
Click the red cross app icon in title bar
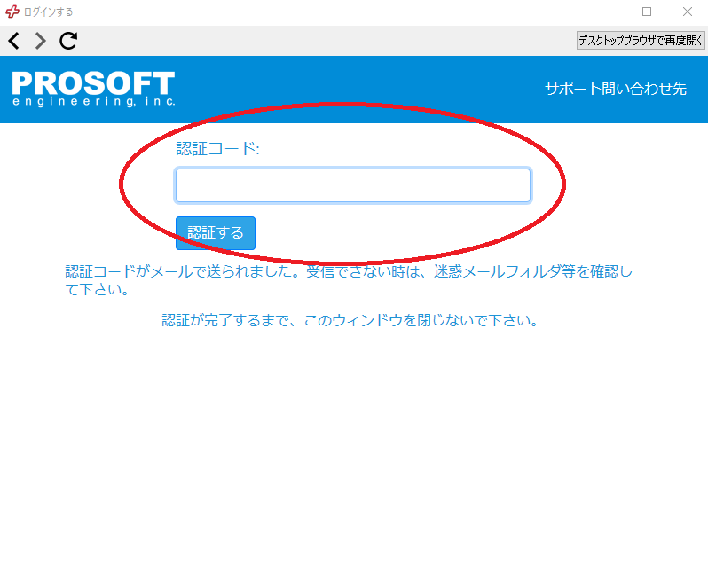[x=12, y=12]
